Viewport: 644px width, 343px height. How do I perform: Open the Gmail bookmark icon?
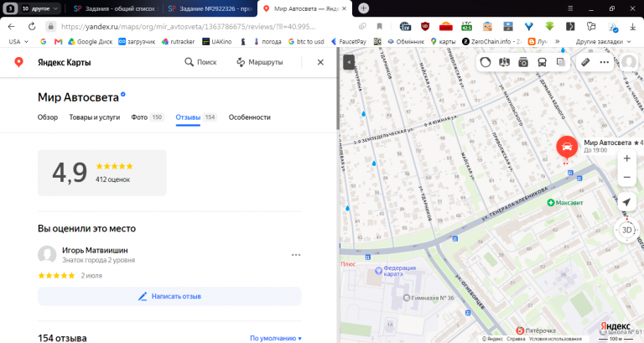pyautogui.click(x=59, y=41)
